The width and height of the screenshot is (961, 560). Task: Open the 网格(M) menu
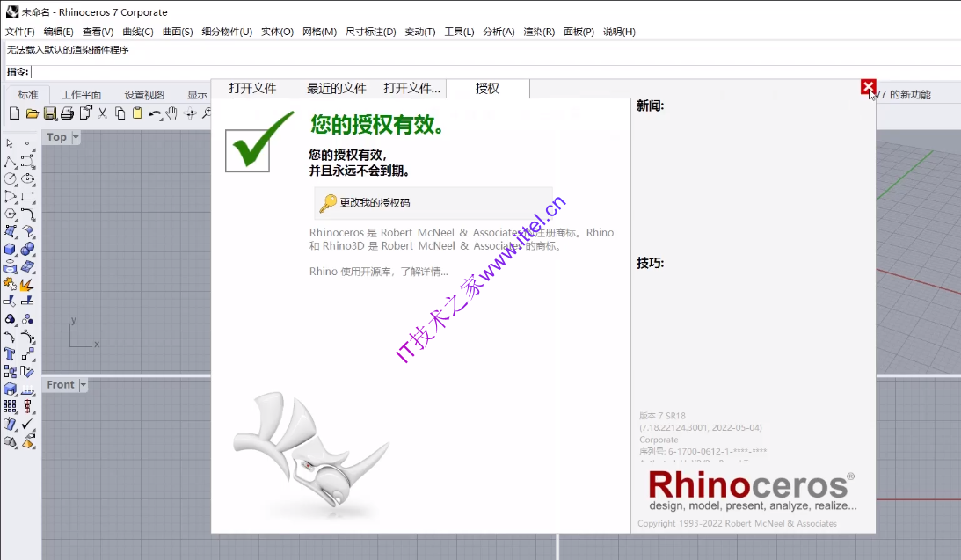pyautogui.click(x=319, y=32)
